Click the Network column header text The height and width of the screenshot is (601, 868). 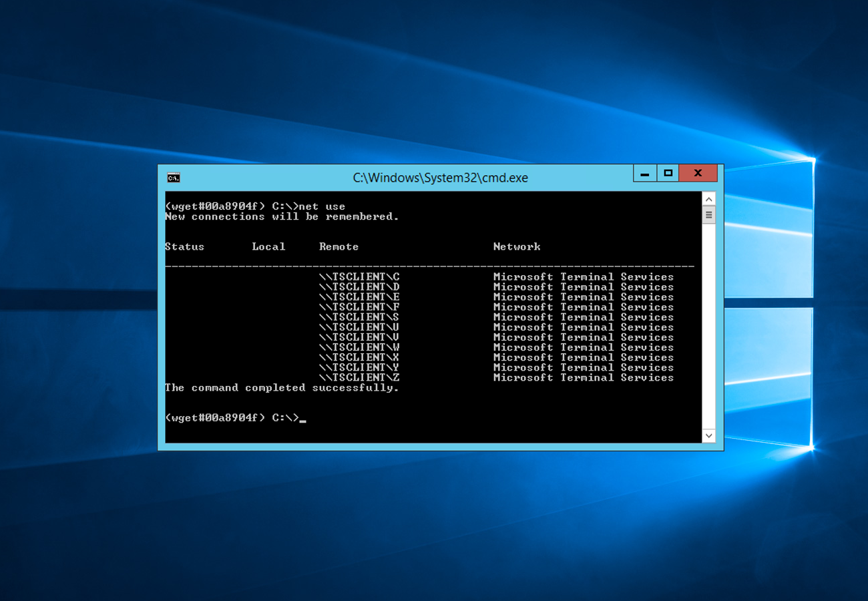coord(517,246)
